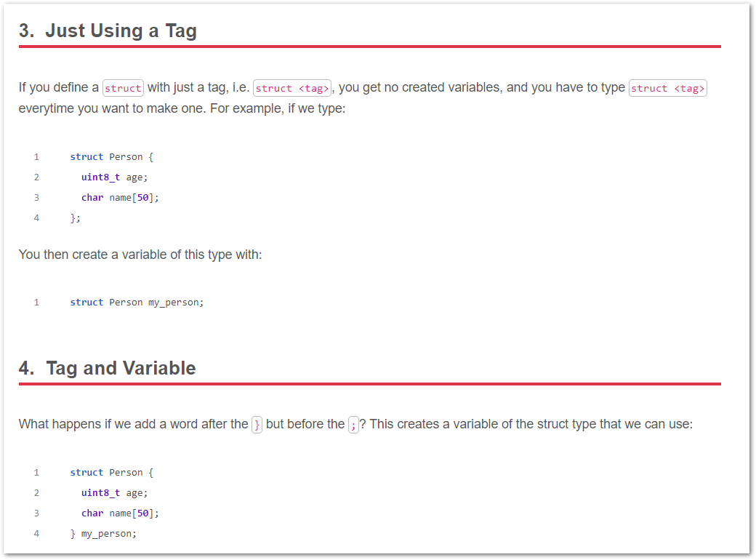
Task: Click the inline "}" code in the Tag and Variable paragraph
Action: pos(257,425)
